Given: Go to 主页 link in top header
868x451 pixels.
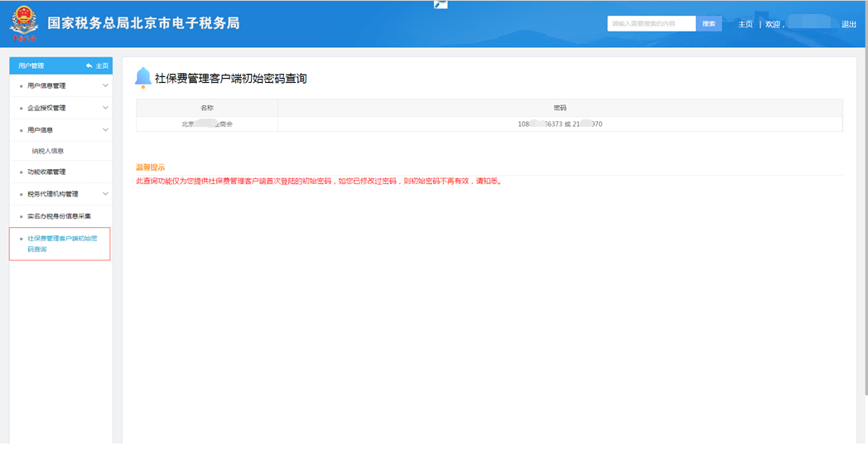Looking at the screenshot, I should [745, 24].
